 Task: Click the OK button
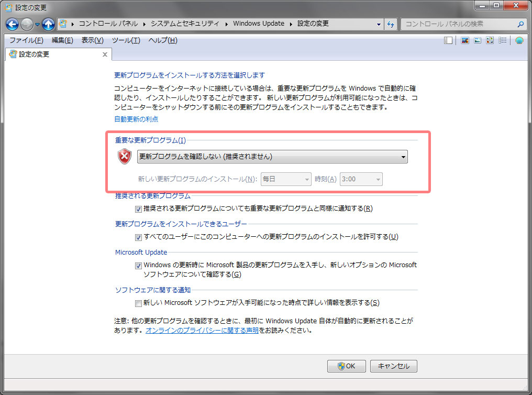pyautogui.click(x=347, y=366)
